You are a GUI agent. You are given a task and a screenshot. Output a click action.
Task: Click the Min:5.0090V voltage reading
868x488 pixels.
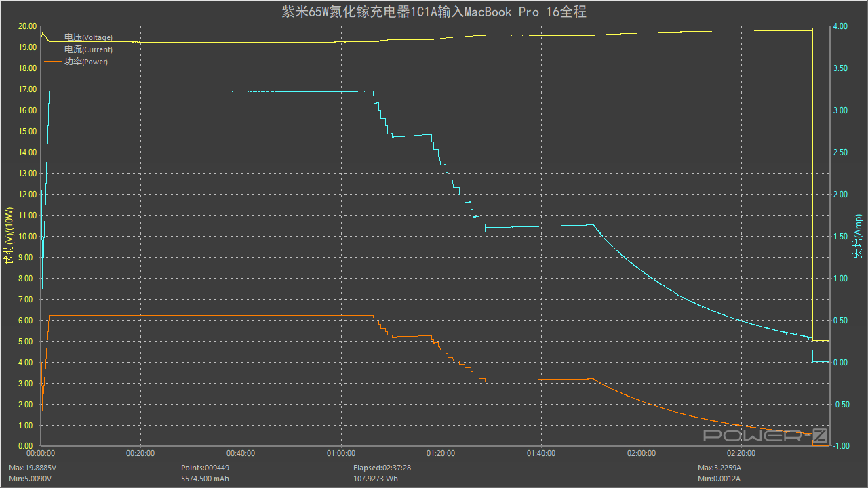31,479
